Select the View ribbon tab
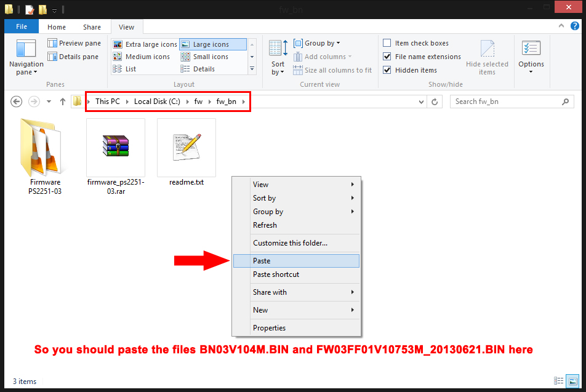This screenshot has width=586, height=392. point(126,27)
